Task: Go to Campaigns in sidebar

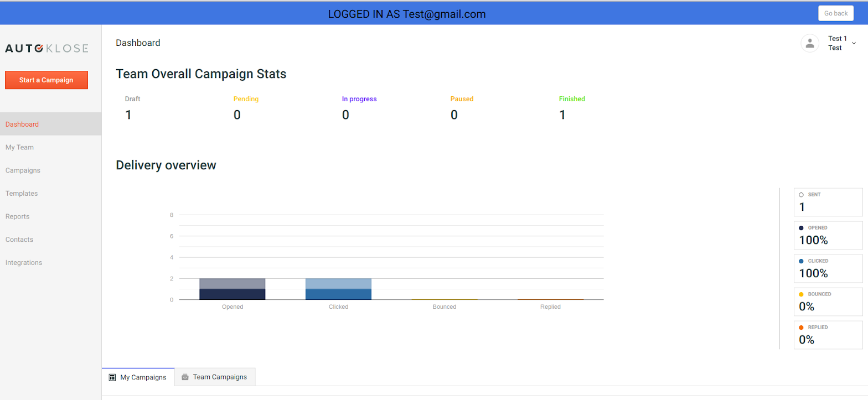Action: [51, 170]
